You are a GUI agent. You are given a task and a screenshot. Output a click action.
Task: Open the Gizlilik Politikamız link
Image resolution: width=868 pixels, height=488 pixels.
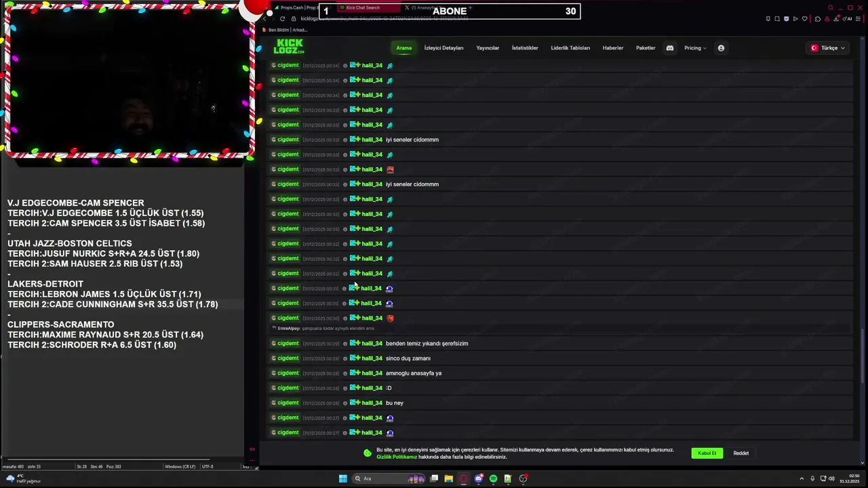pos(397,457)
